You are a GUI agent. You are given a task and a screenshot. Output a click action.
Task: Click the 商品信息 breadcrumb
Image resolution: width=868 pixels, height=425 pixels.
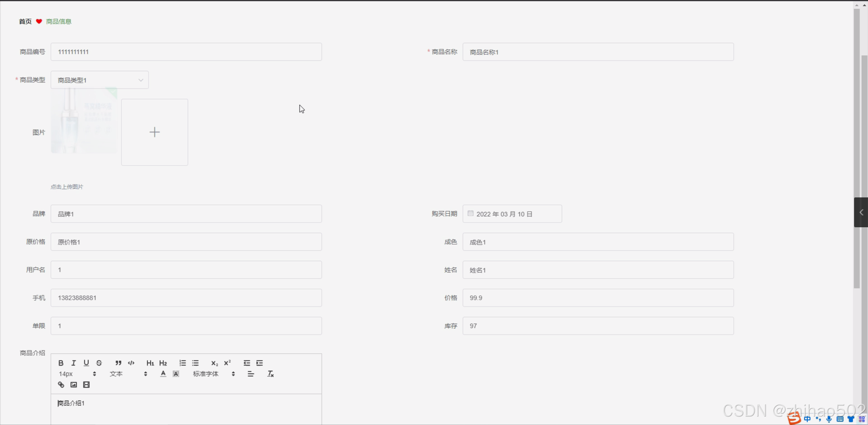point(59,21)
